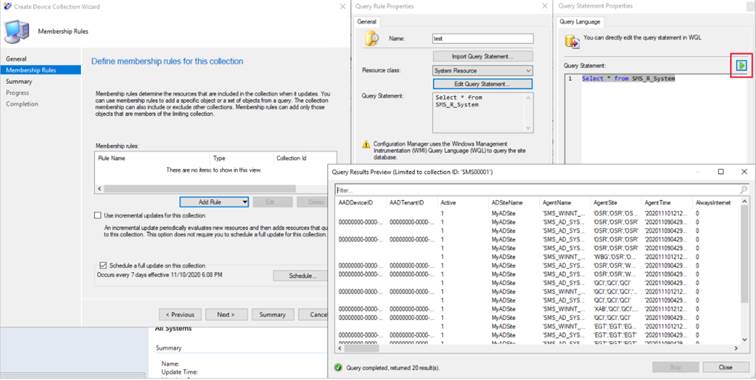Open the Summary step in wizard sidebar
756x380 pixels.
(x=19, y=81)
